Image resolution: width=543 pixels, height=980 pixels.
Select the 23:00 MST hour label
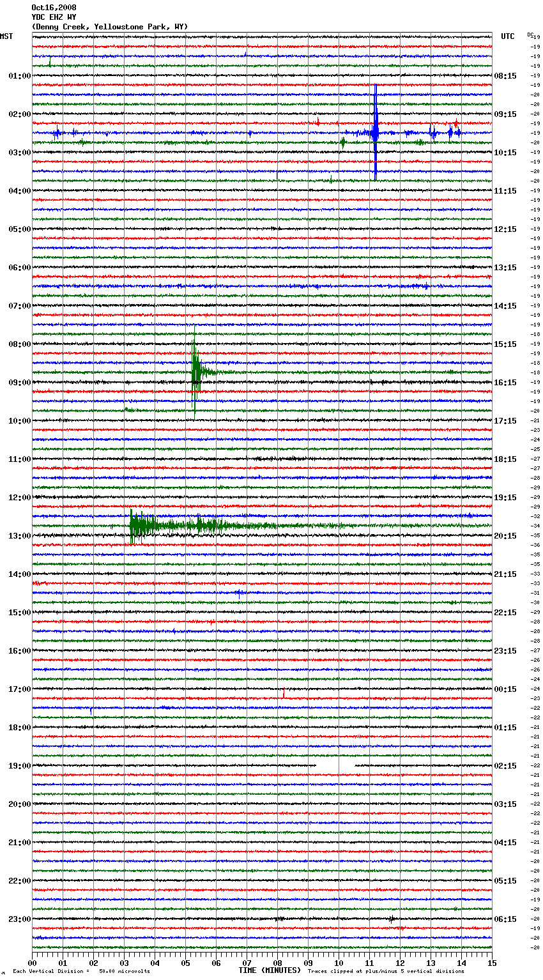click(20, 919)
